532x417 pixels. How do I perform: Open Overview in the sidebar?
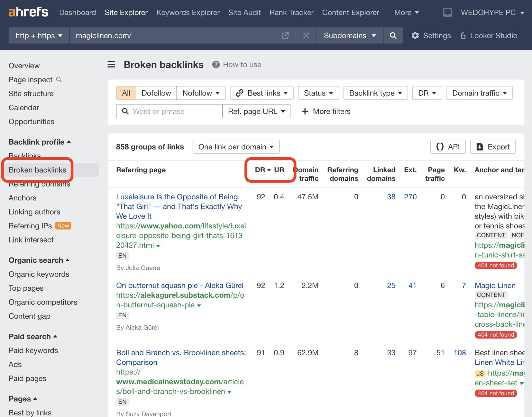tap(24, 66)
